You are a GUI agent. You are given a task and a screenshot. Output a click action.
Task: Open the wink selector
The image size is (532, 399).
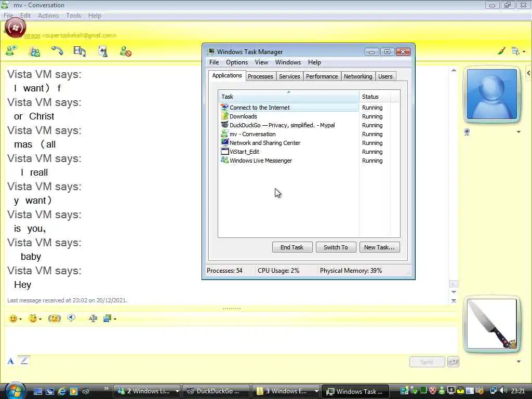pos(35,318)
